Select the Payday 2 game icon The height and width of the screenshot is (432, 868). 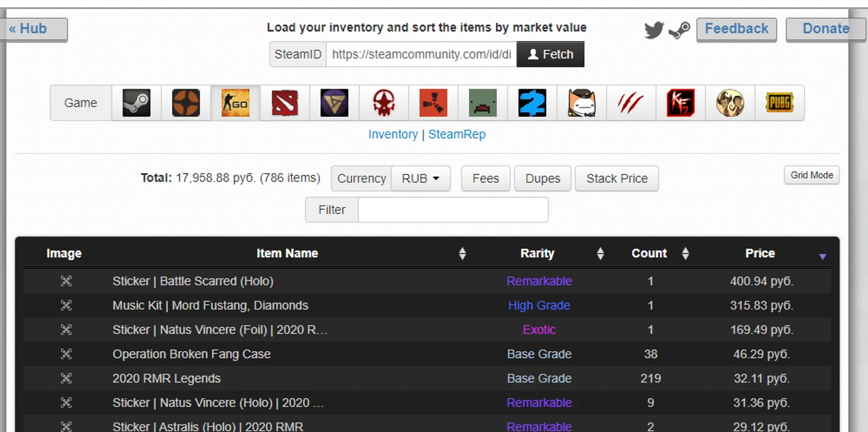[x=532, y=103]
